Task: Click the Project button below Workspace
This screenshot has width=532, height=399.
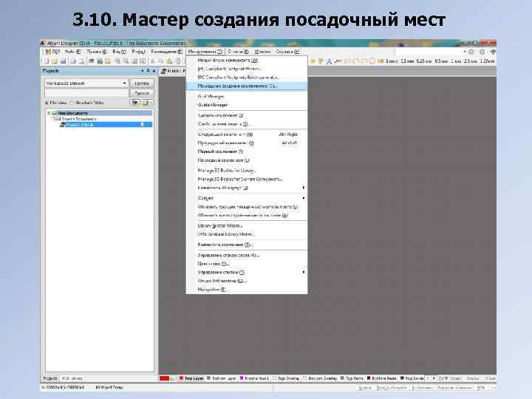Action: click(142, 93)
